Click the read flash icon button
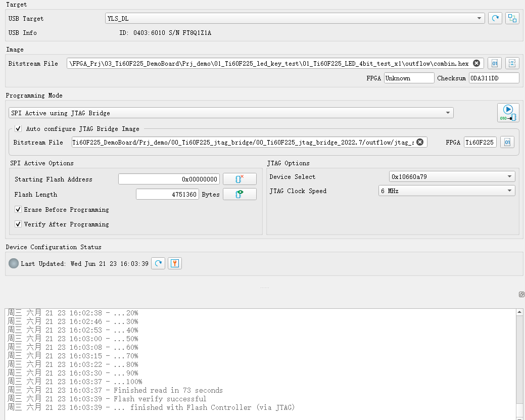The width and height of the screenshot is (525, 420). pos(240,195)
